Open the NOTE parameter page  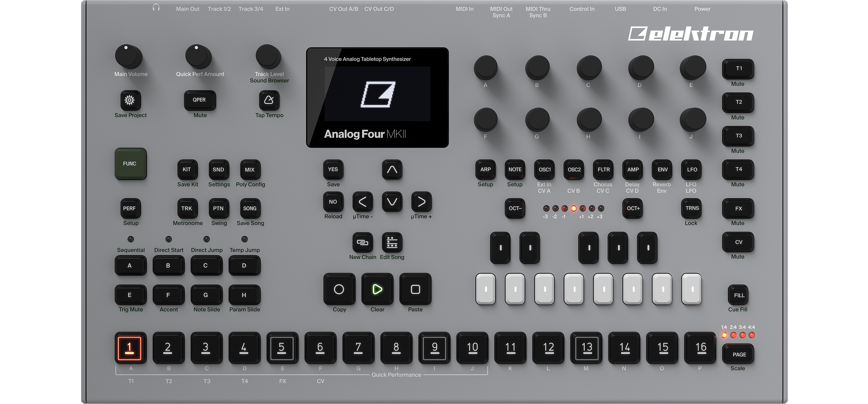[515, 170]
